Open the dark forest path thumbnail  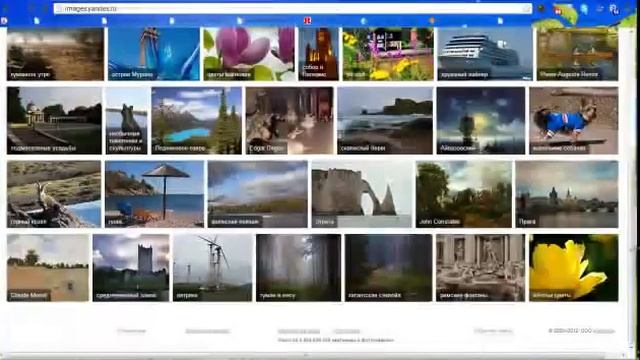click(388, 268)
